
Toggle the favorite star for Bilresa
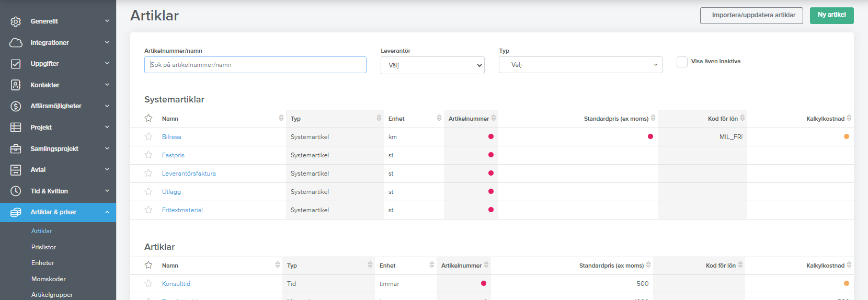(149, 136)
